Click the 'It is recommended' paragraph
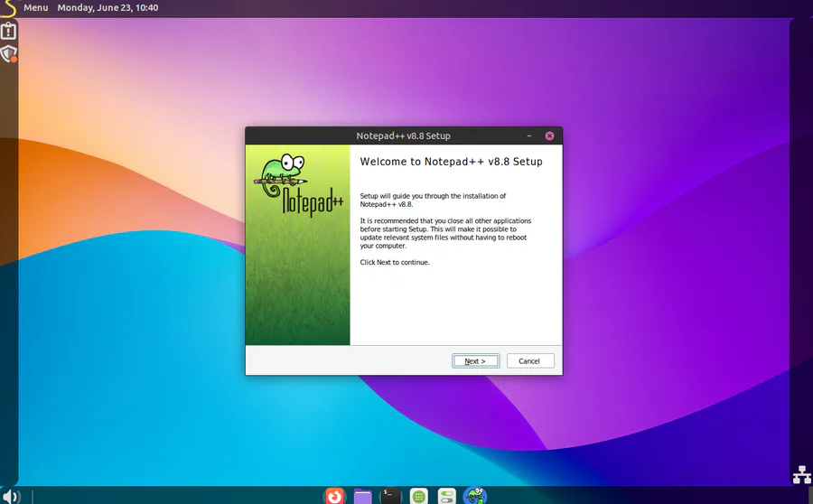This screenshot has width=813, height=504. click(x=445, y=233)
